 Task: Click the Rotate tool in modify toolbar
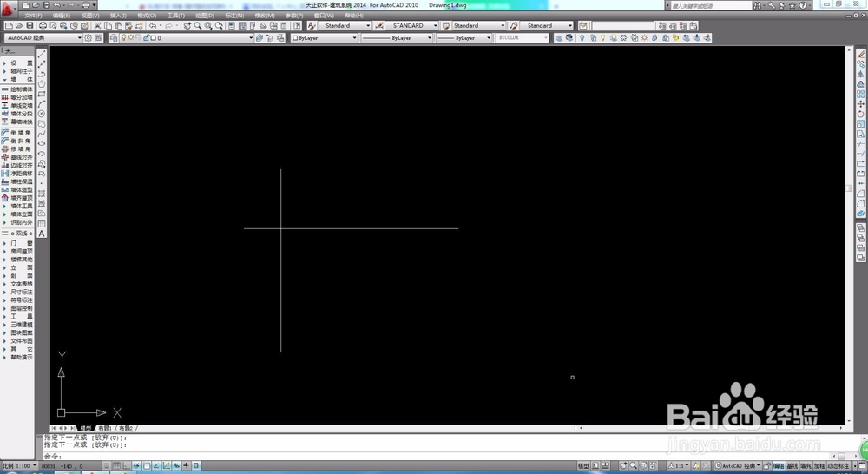[x=861, y=114]
